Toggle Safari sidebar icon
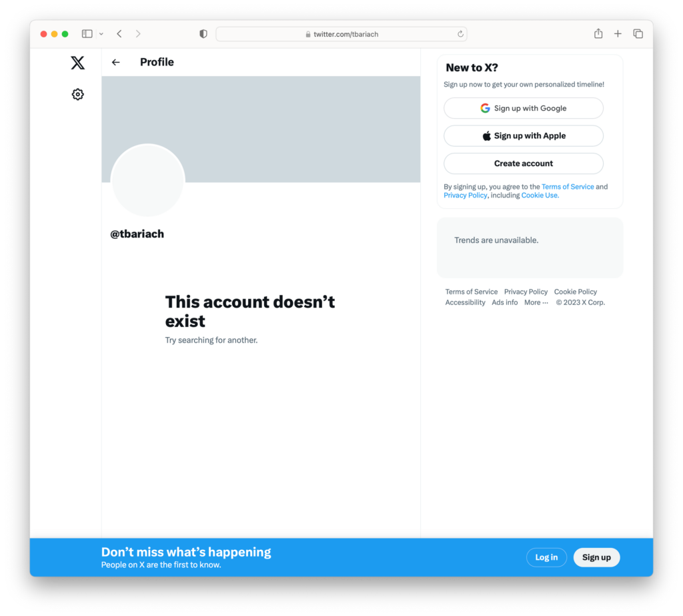This screenshot has width=683, height=616. (87, 33)
